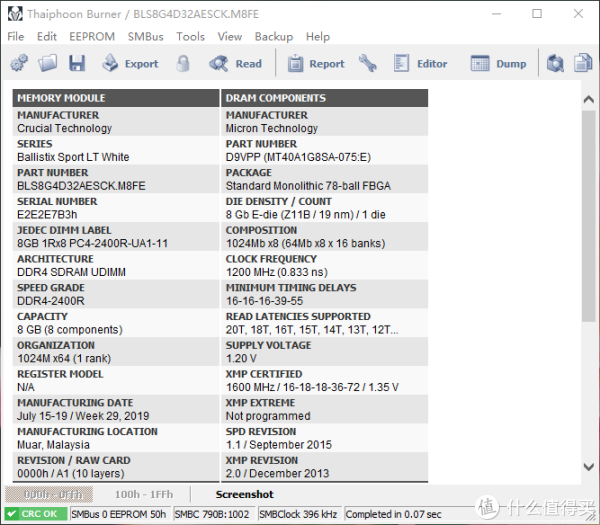Click the Report toolbar button
Image resolution: width=600 pixels, height=525 pixels.
(x=316, y=64)
